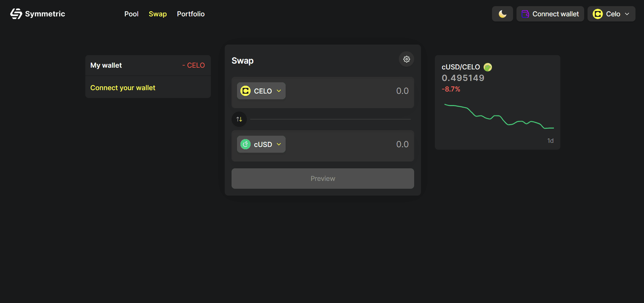Open swap settings gear icon
This screenshot has height=303, width=644.
pos(406,59)
